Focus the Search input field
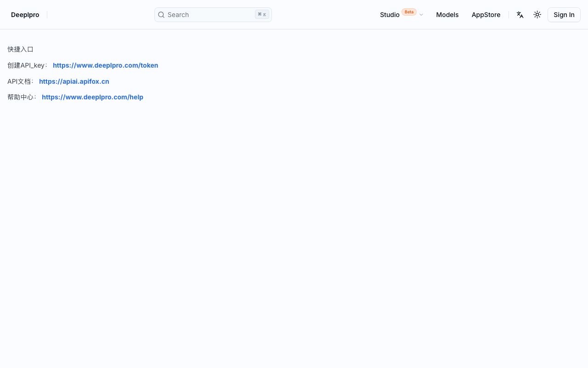Image resolution: width=588 pixels, height=368 pixels. 213,15
